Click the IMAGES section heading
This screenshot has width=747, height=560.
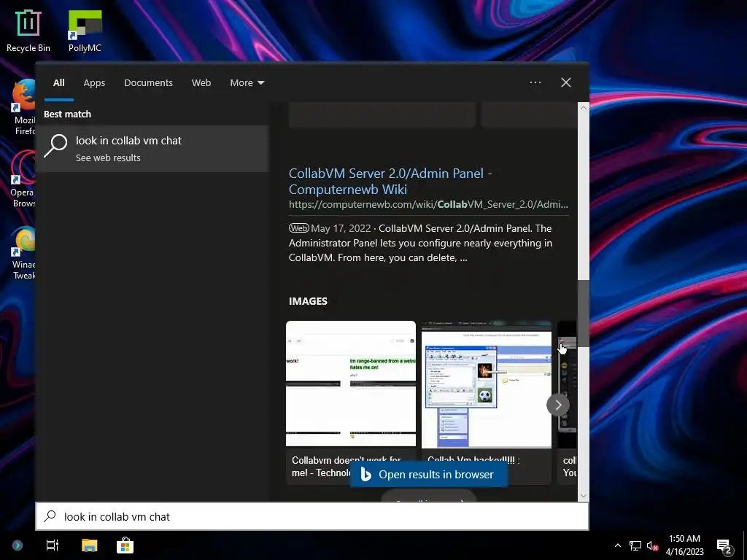[308, 301]
